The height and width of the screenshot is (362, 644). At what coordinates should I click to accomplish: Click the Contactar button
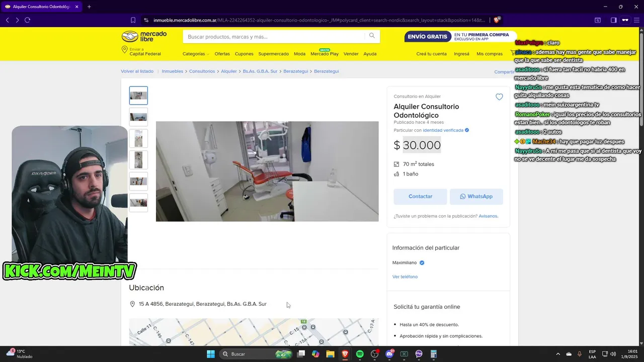click(x=420, y=197)
